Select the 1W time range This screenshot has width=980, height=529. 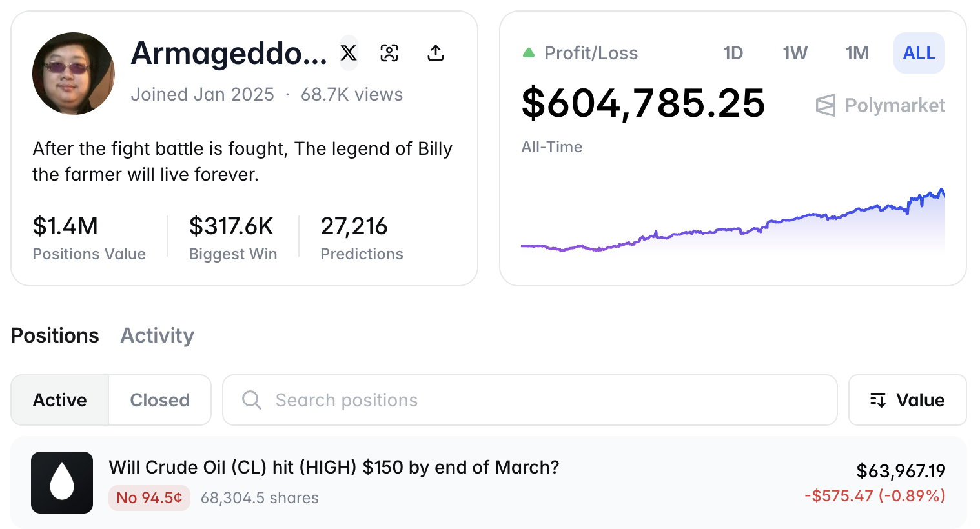[795, 53]
